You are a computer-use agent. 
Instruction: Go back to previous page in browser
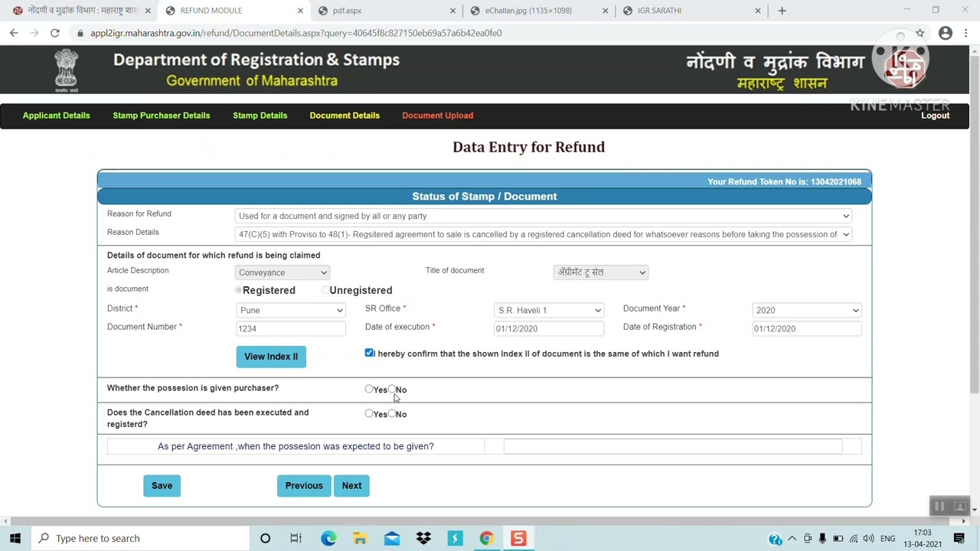coord(14,33)
